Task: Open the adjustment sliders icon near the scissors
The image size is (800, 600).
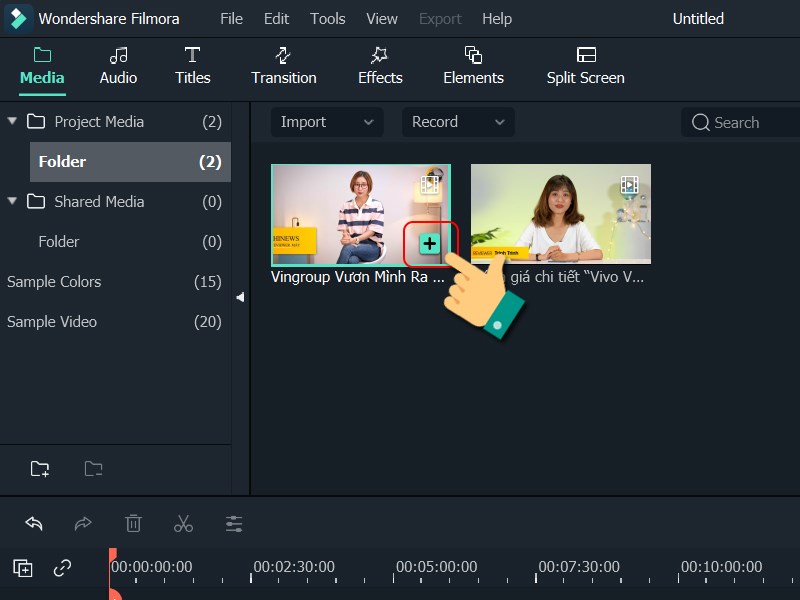Action: pos(234,523)
